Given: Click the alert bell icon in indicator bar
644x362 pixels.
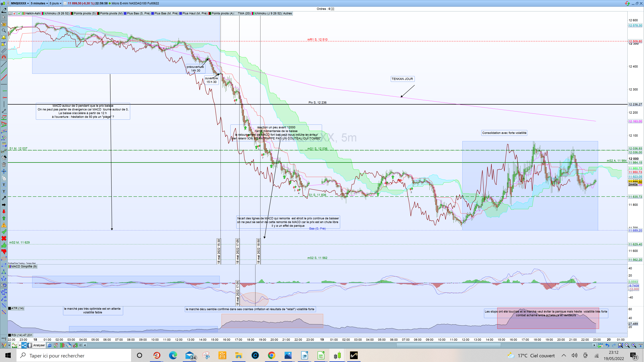Looking at the screenshot, I should coord(10,13).
